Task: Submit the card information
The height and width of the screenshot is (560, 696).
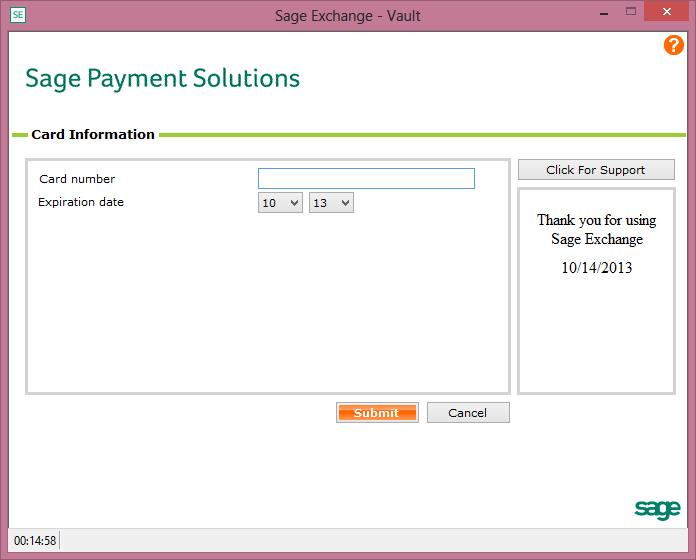Action: coord(377,413)
